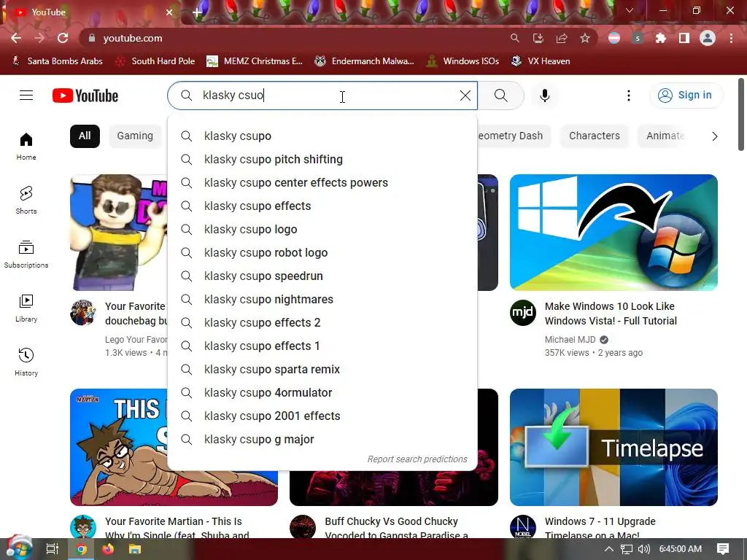Choose suggestion 'klasky csupo sparta remix'
The image size is (747, 560).
[322, 370]
